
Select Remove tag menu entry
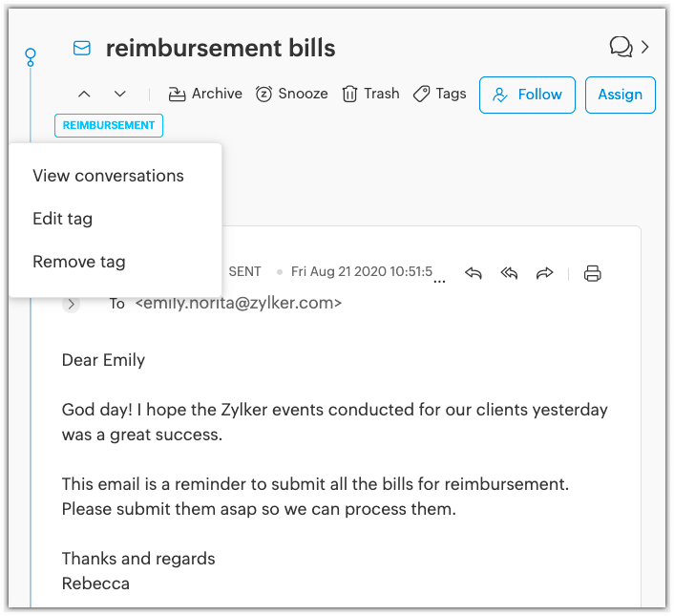click(x=78, y=262)
